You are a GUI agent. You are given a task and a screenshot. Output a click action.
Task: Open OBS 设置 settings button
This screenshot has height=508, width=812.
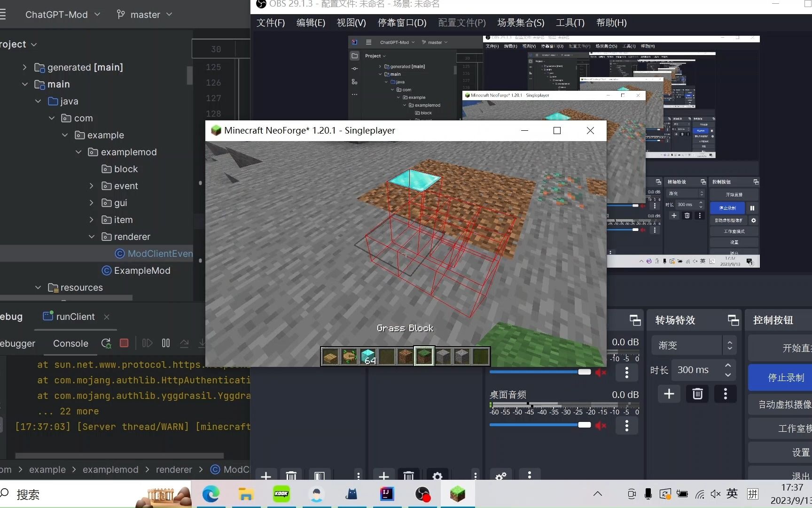(x=781, y=452)
